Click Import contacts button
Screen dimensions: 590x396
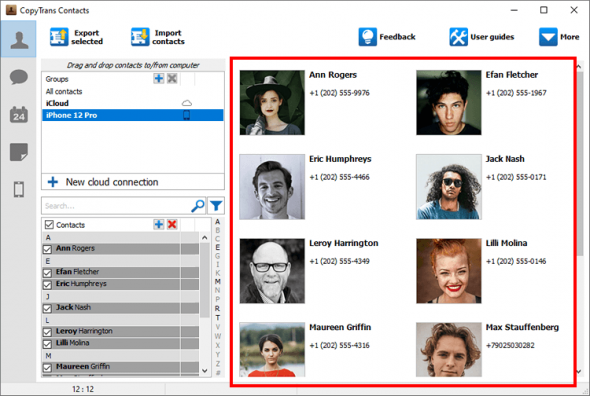tap(158, 37)
